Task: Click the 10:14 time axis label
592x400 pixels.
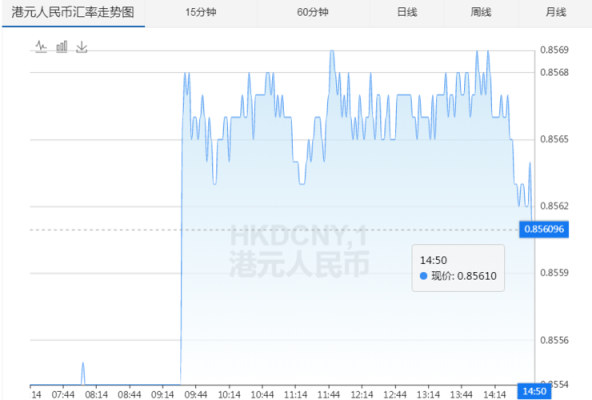Action: 229,395
